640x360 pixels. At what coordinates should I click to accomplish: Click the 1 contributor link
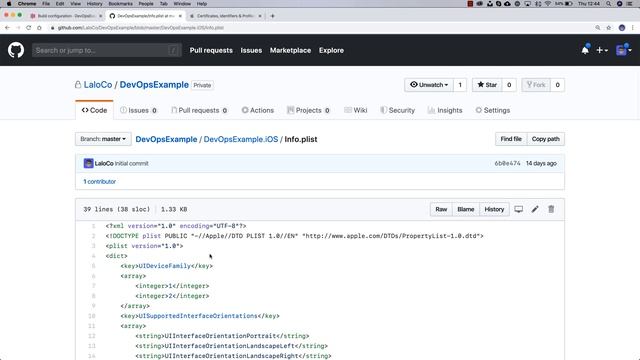pyautogui.click(x=100, y=181)
